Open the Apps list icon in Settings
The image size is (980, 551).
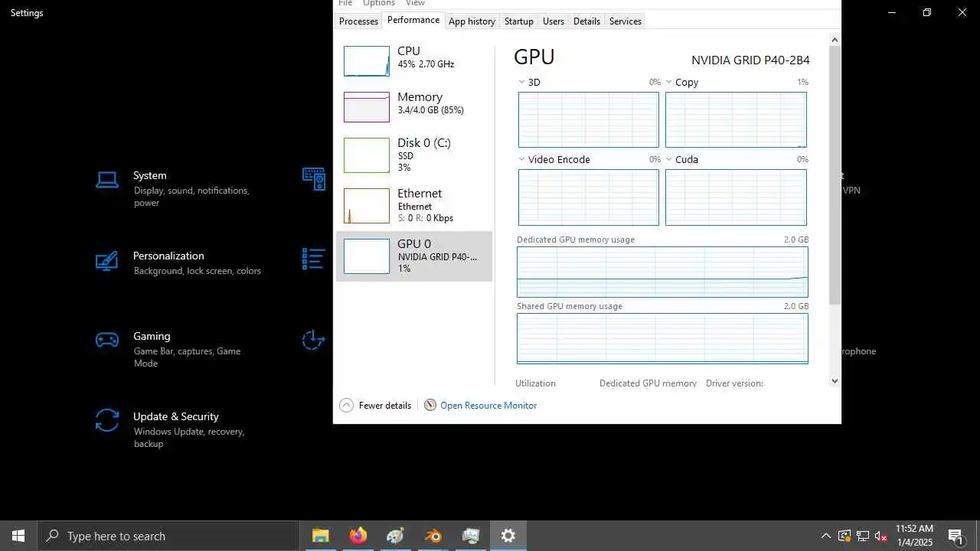click(314, 259)
